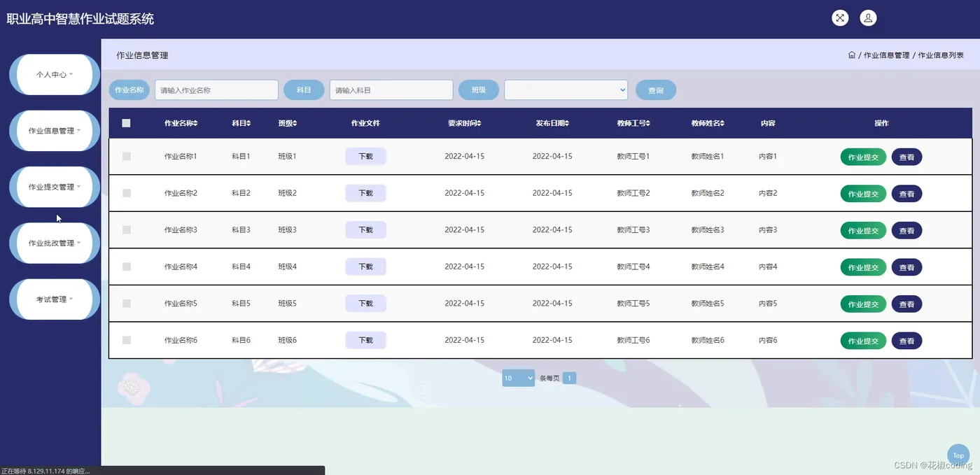Select the 教师工号6 cell
This screenshot has height=475, width=980.
633,340
